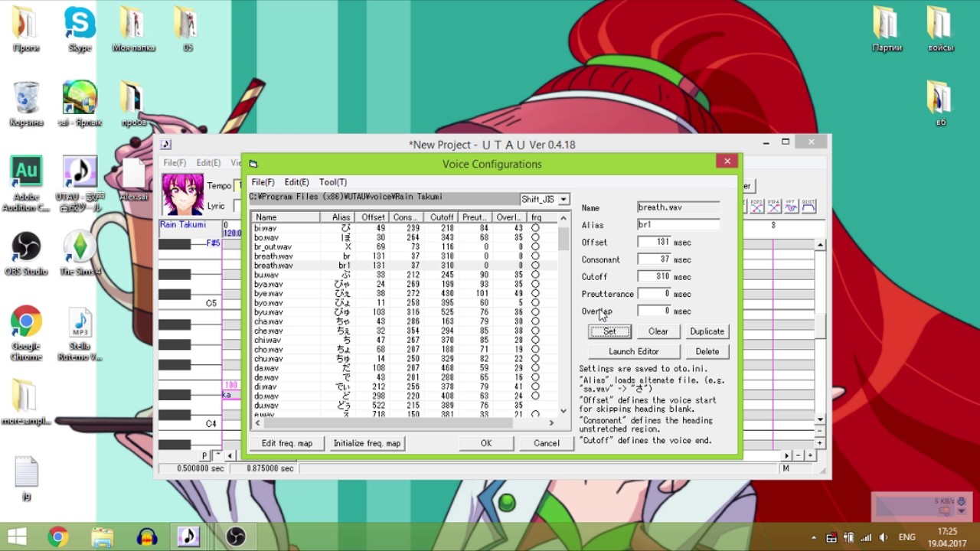Open Google Chrome desktop shortcut
The image size is (980, 551).
[26, 334]
